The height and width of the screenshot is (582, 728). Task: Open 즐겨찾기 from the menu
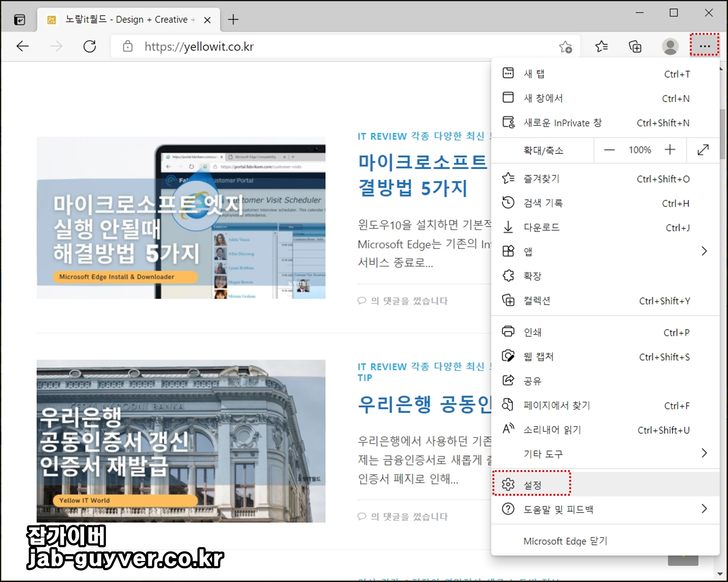[x=605, y=178]
